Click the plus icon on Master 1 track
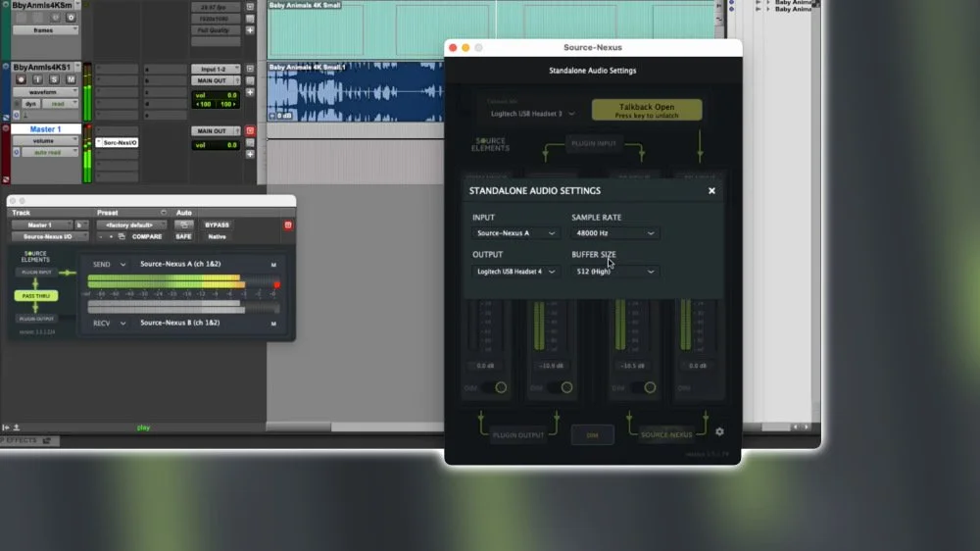The image size is (980, 551). click(250, 154)
